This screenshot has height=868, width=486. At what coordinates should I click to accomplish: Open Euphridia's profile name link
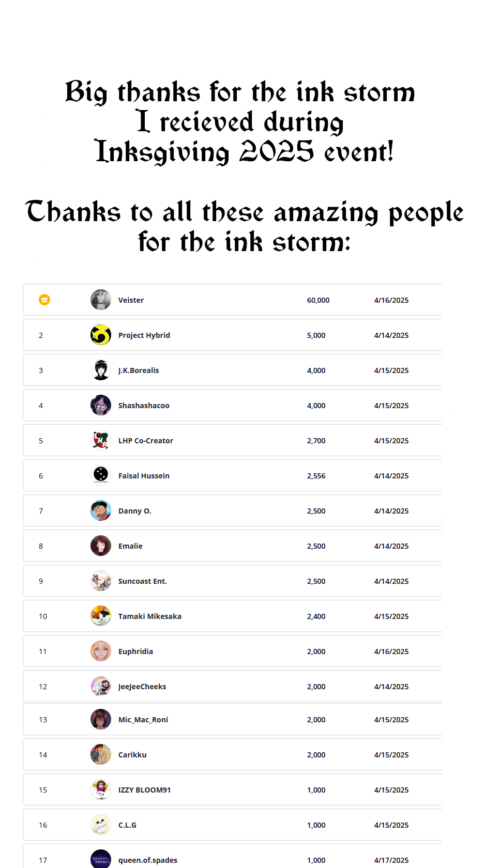coord(135,652)
